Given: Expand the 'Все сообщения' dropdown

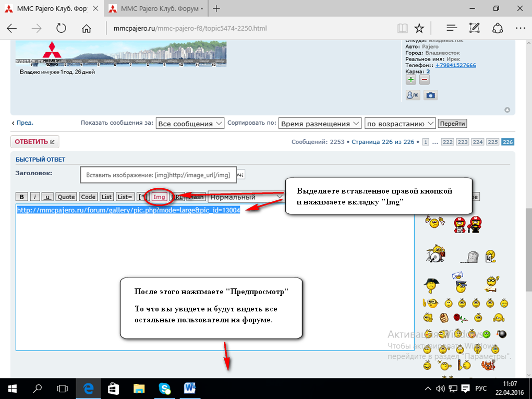Looking at the screenshot, I should pos(190,124).
